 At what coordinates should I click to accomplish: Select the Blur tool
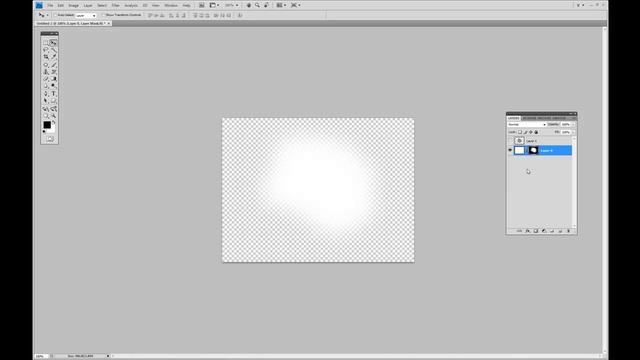(x=46, y=86)
